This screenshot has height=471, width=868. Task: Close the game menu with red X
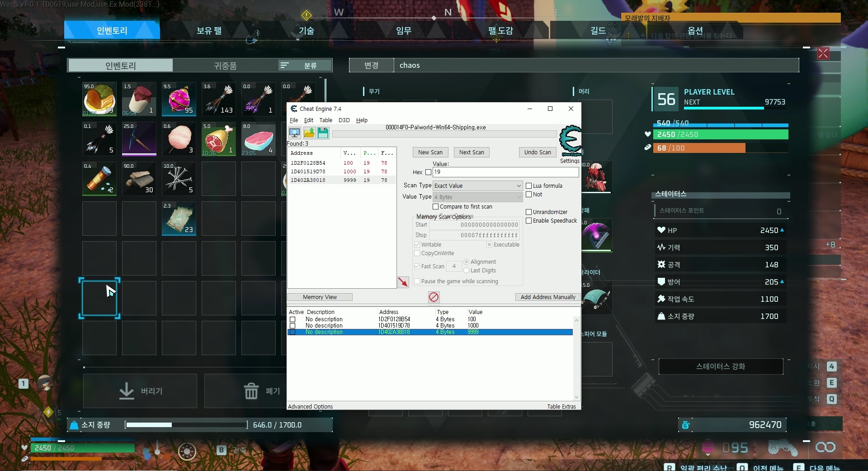(823, 53)
